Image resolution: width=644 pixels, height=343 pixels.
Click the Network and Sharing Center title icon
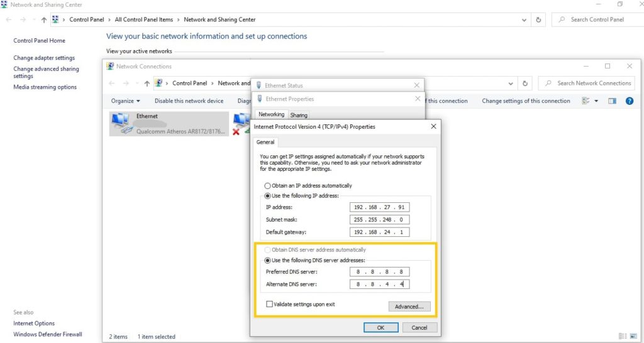click(4, 4)
